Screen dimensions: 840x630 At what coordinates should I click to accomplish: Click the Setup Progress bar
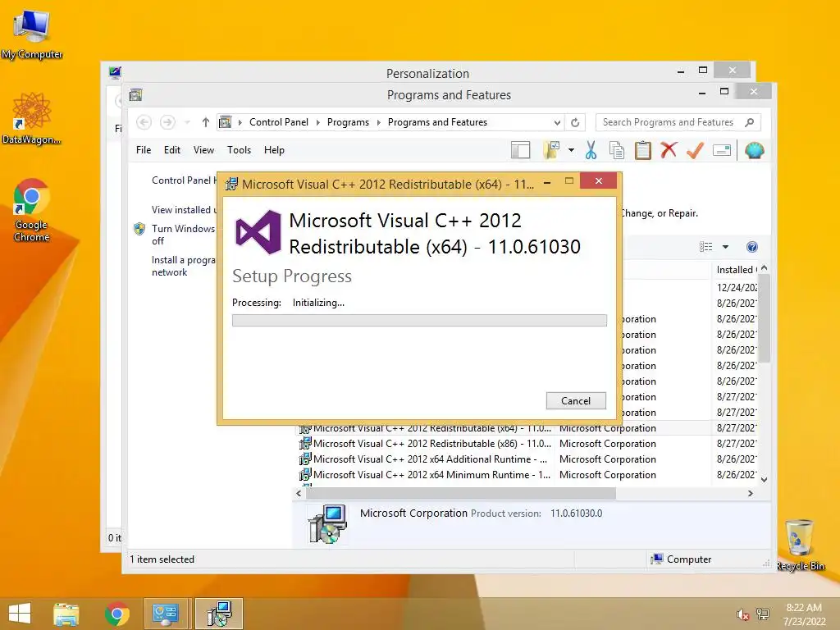point(419,321)
